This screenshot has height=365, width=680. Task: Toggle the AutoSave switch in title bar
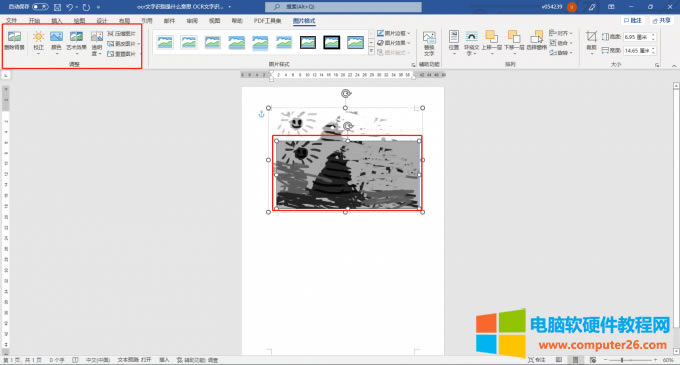coord(40,7)
